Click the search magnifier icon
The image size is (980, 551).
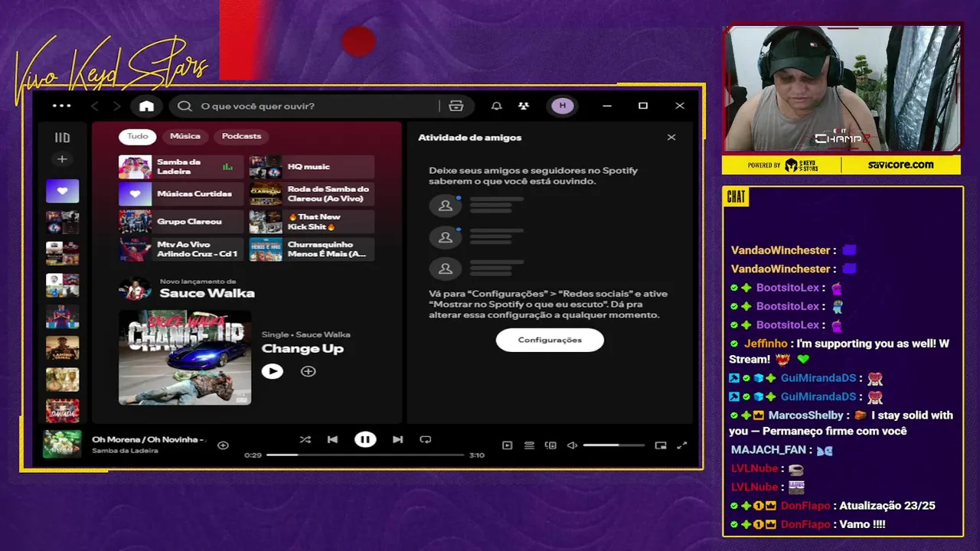click(x=185, y=106)
